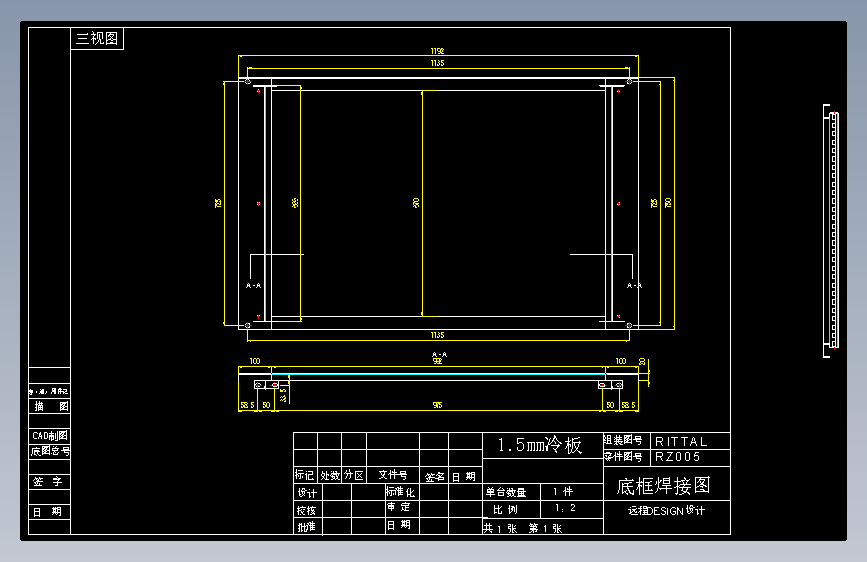Select the 标记 header cell
This screenshot has width=867, height=562.
click(305, 475)
